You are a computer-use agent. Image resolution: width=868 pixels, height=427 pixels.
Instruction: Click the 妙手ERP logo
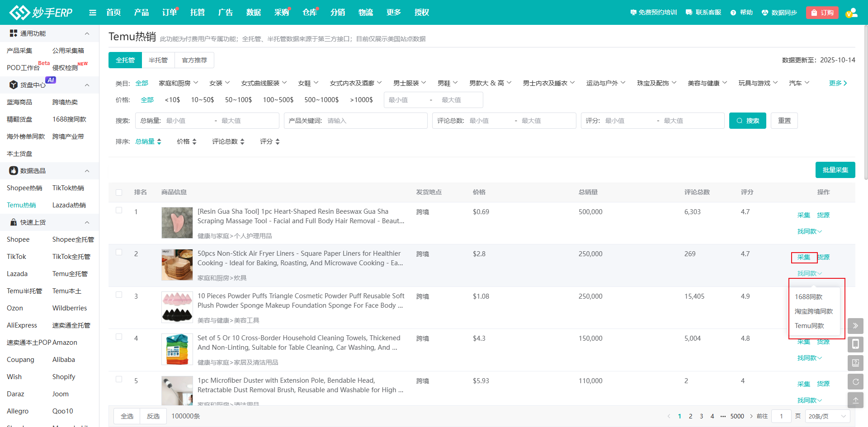coord(41,13)
